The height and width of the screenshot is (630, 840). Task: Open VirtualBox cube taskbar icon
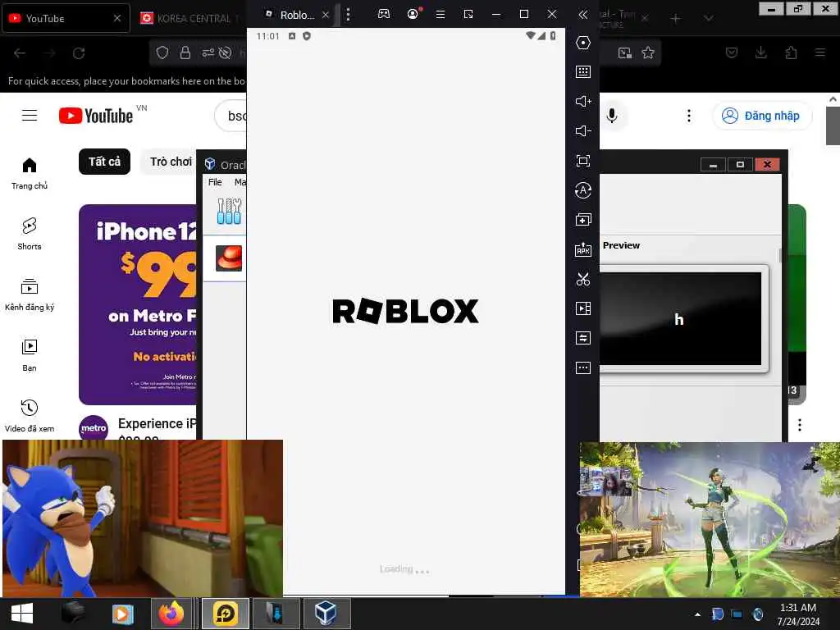(326, 614)
